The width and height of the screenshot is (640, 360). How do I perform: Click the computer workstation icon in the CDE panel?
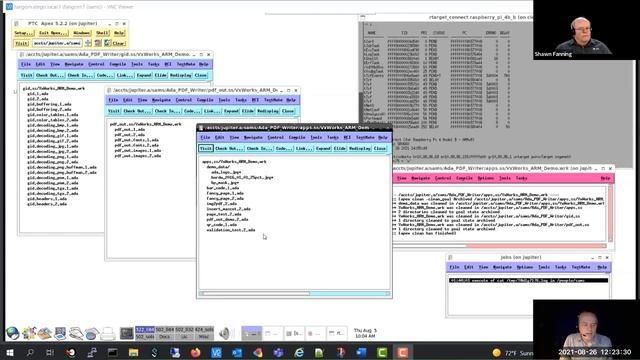coord(60,333)
